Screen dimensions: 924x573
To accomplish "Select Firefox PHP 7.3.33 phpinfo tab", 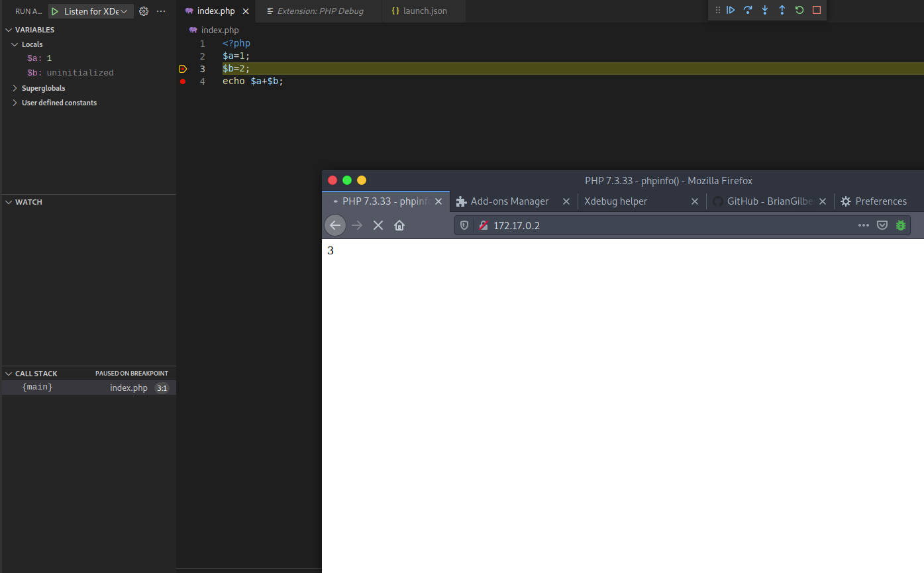I will [x=385, y=201].
